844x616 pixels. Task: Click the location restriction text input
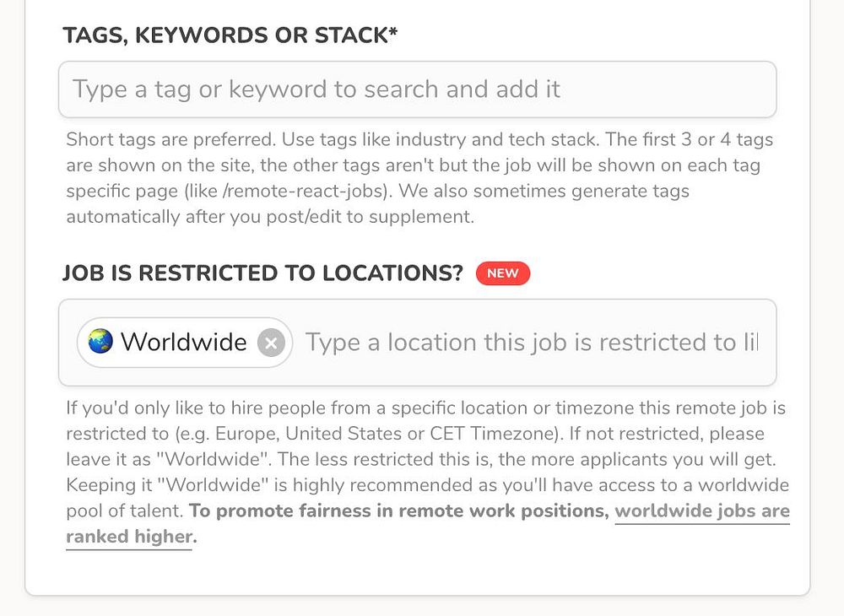pyautogui.click(x=532, y=343)
